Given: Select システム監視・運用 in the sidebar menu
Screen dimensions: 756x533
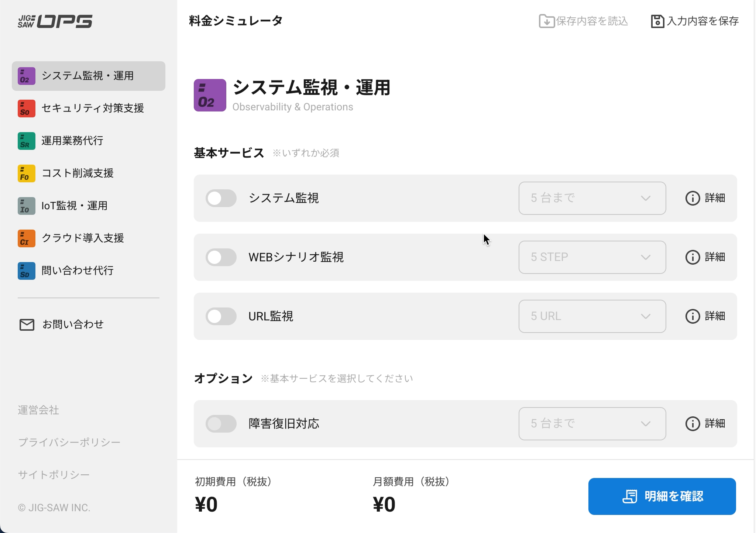Looking at the screenshot, I should coord(88,76).
